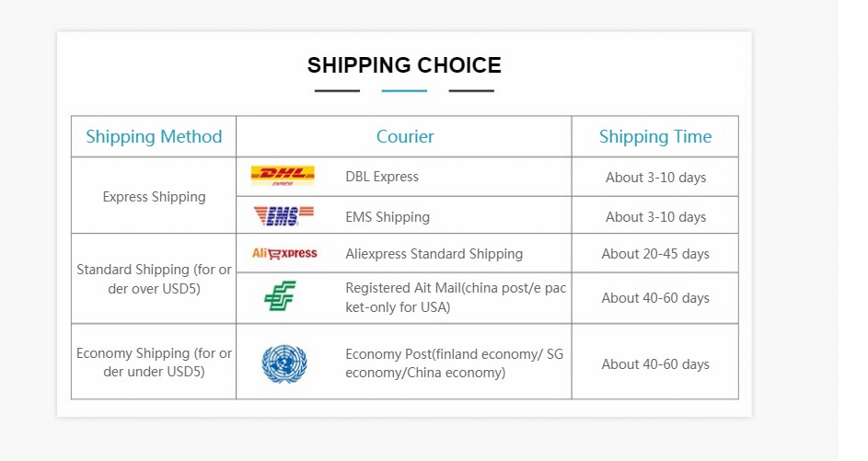Select the Courier column header
The image size is (868, 461).
pyautogui.click(x=405, y=136)
